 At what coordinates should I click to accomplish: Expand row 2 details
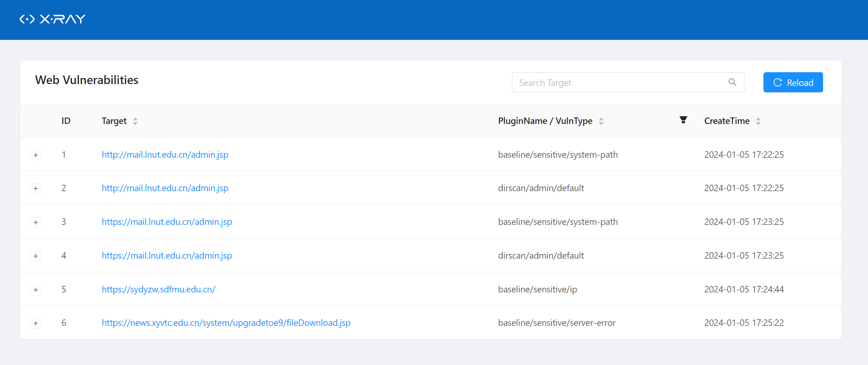(x=36, y=188)
